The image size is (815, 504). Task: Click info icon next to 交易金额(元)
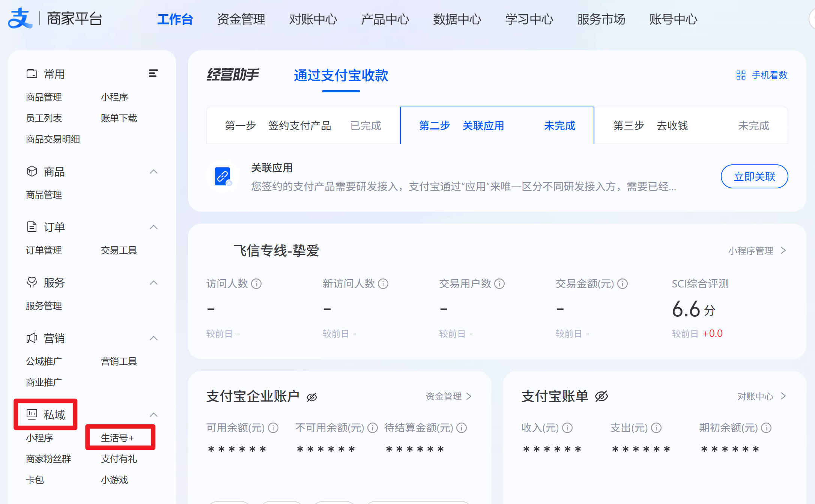pyautogui.click(x=623, y=284)
